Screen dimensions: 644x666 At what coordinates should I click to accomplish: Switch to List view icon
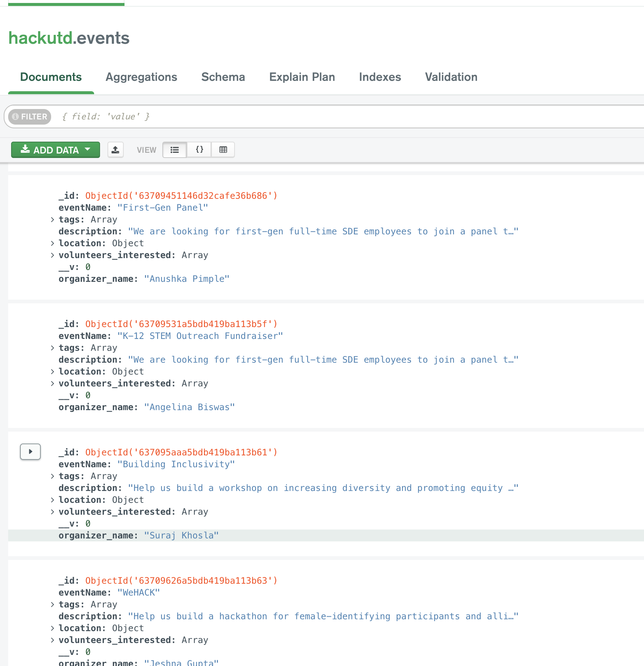[175, 150]
